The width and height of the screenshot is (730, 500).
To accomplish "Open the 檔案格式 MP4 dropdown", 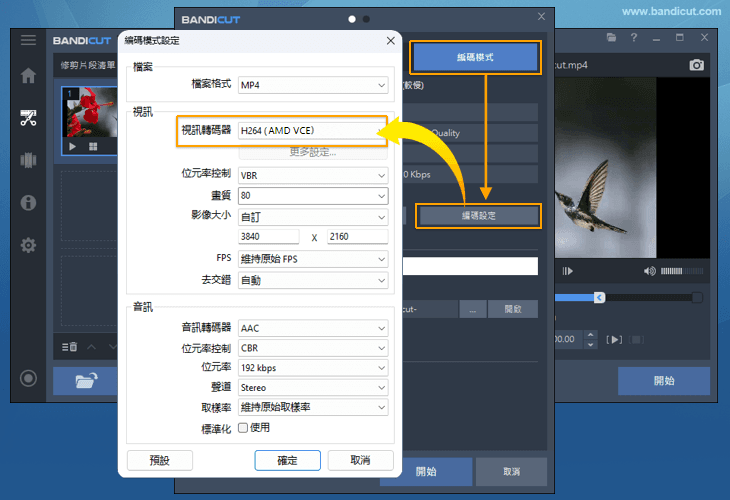I will (313, 85).
